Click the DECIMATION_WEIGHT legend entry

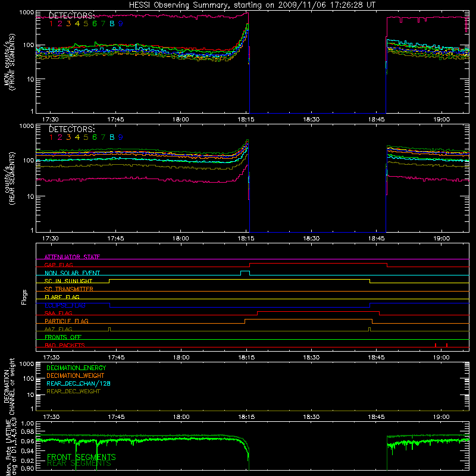pos(76,375)
